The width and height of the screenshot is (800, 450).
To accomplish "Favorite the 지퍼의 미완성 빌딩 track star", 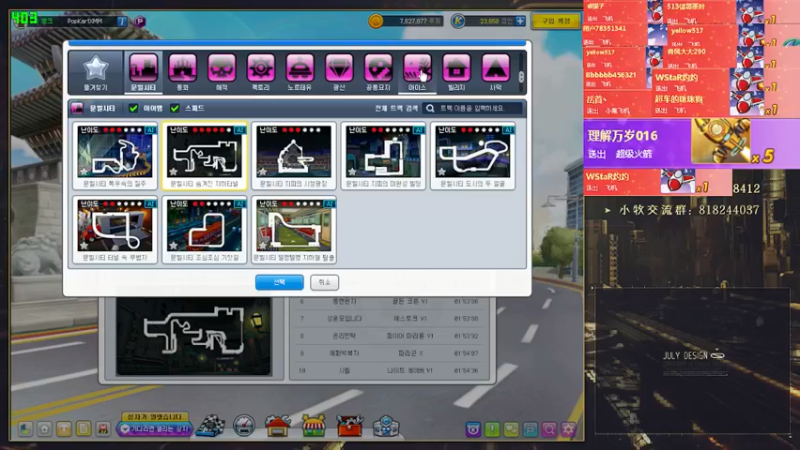I will click(x=352, y=171).
